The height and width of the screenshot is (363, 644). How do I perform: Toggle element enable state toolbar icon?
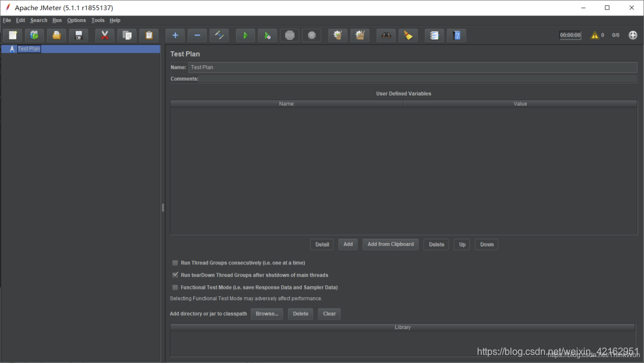[219, 35]
